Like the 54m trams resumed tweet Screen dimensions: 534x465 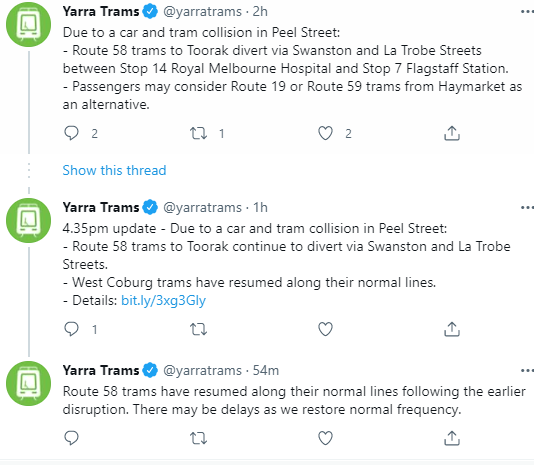tap(325, 438)
